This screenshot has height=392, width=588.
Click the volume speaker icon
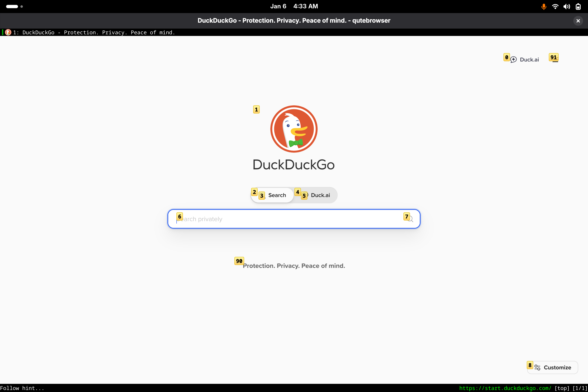click(567, 7)
